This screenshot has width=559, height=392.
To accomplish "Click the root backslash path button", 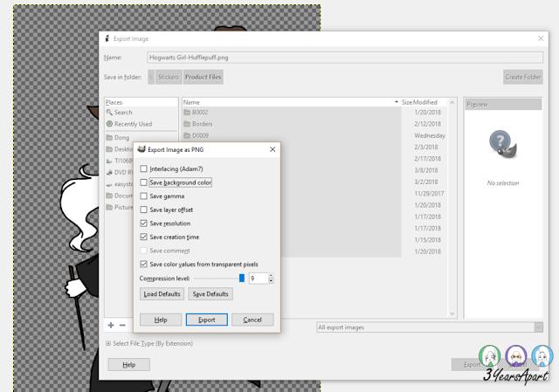I will pyautogui.click(x=151, y=77).
